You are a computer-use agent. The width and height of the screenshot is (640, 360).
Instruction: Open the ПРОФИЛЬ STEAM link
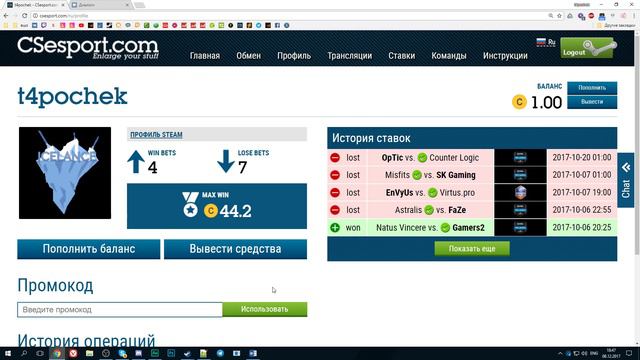[156, 135]
